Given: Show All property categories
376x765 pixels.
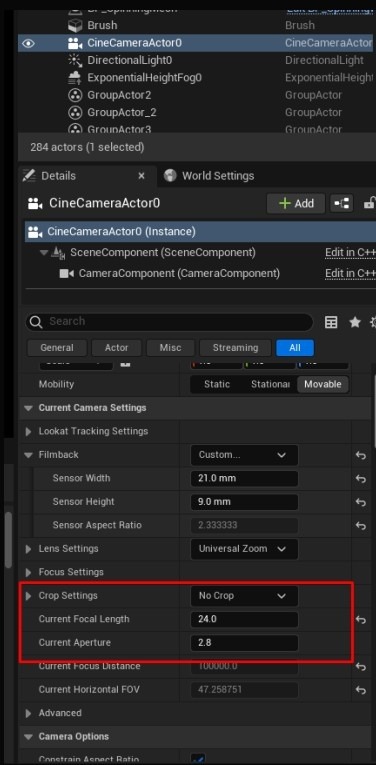Looking at the screenshot, I should 295,348.
